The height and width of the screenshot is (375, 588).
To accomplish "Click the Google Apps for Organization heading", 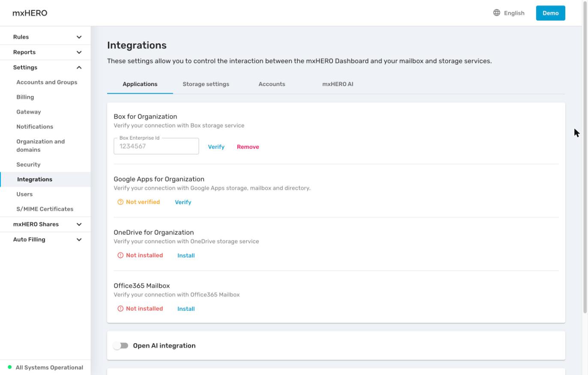I will pyautogui.click(x=159, y=179).
